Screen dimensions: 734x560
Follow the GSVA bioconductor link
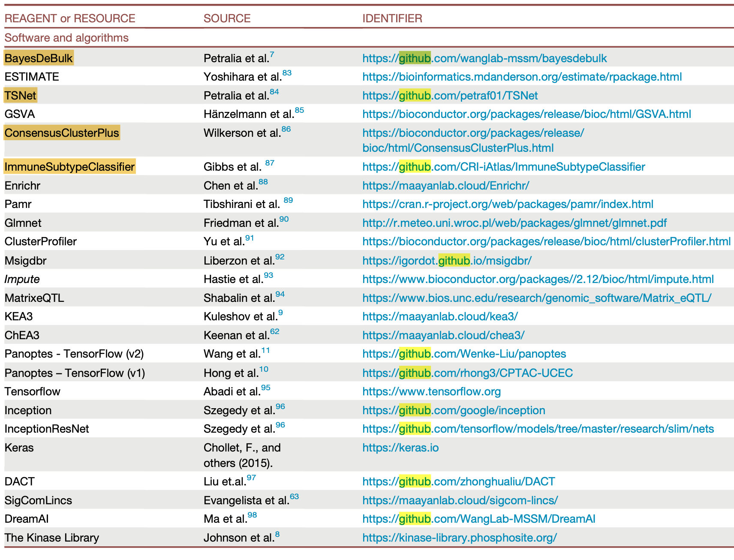[526, 114]
